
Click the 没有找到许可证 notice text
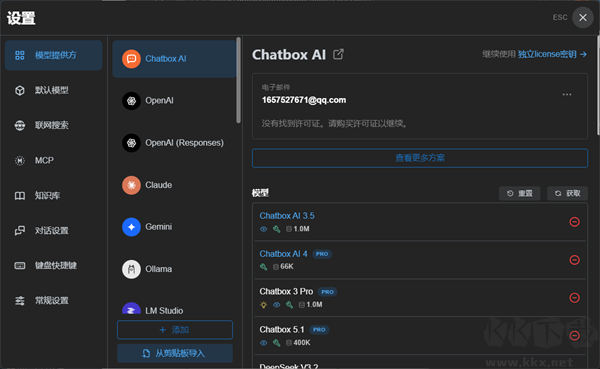[335, 124]
